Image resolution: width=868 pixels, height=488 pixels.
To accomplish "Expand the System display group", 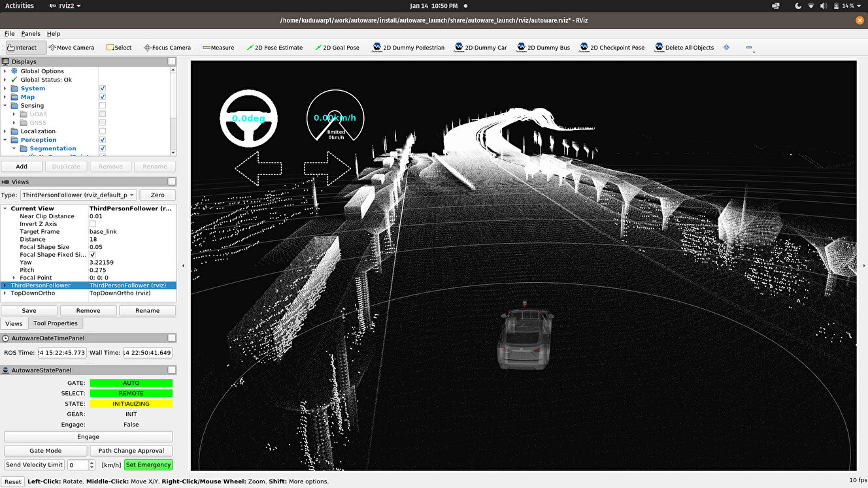I will click(5, 88).
